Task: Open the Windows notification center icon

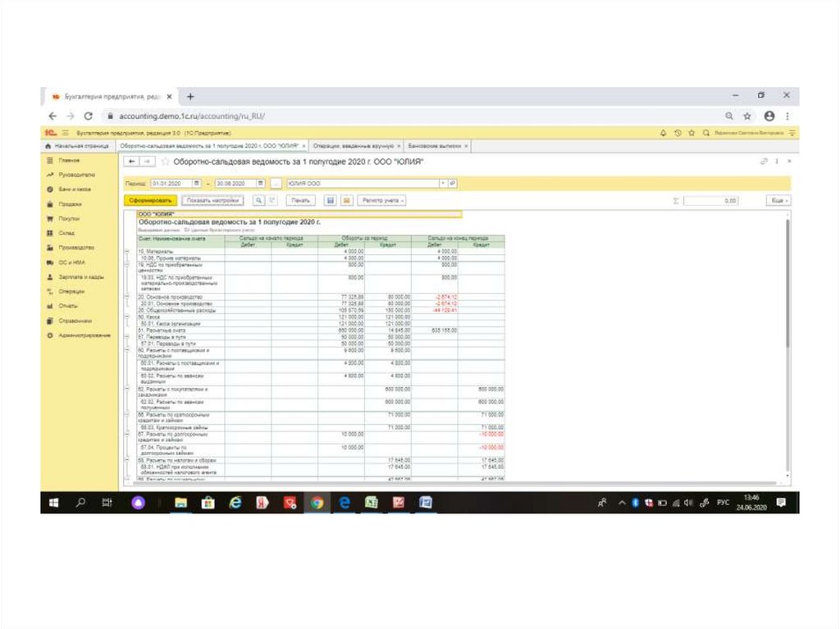Action: (782, 503)
